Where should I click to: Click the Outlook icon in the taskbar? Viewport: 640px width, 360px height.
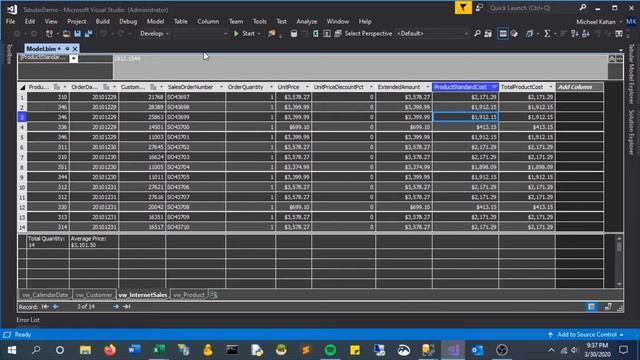click(x=477, y=350)
